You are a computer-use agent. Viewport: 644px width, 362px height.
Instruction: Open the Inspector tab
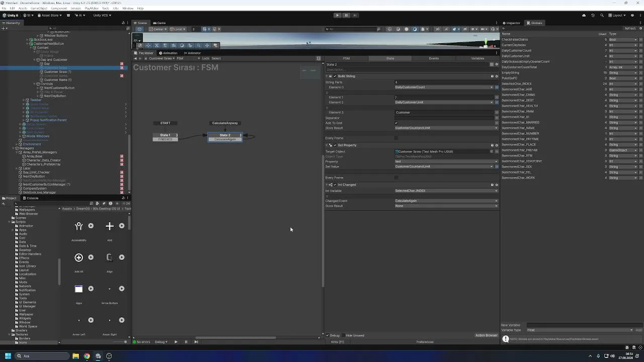(x=512, y=23)
